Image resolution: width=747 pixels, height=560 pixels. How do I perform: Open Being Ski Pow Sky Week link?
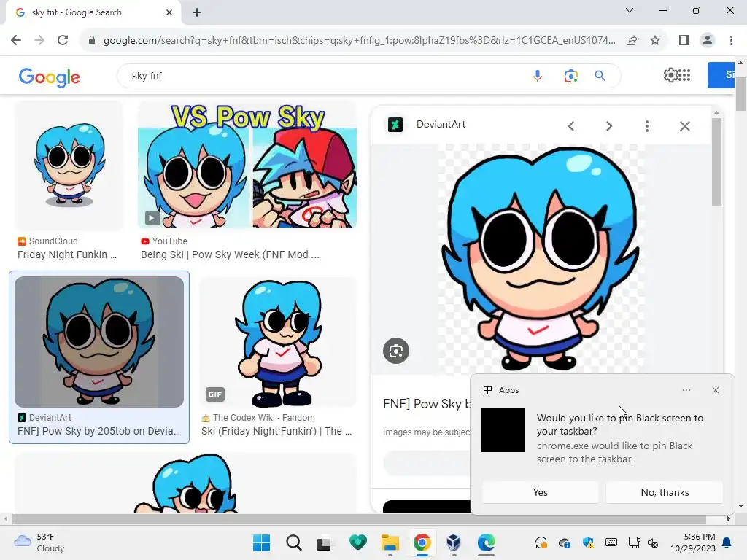pos(230,254)
